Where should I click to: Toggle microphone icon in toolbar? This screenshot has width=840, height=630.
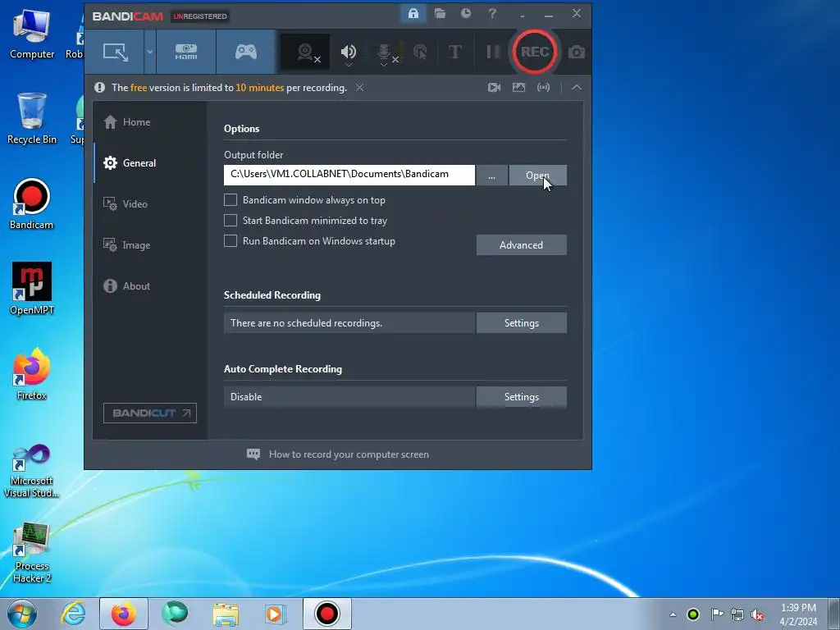(x=384, y=52)
